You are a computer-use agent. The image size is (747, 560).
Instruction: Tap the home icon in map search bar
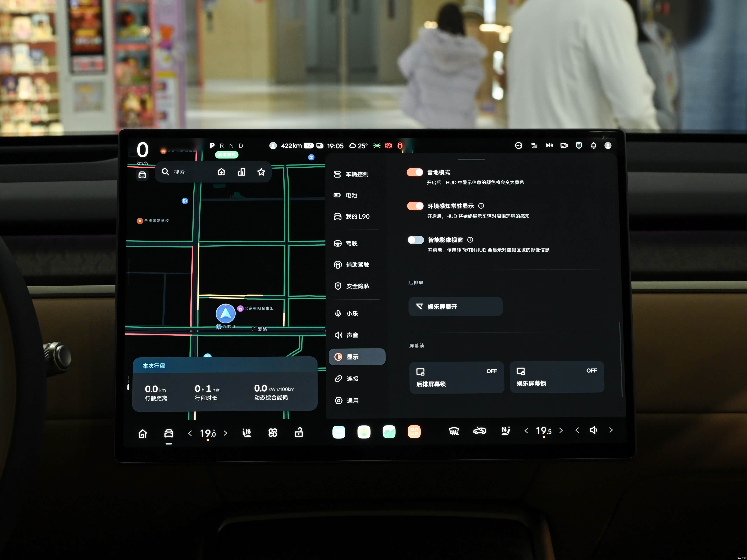coord(221,172)
